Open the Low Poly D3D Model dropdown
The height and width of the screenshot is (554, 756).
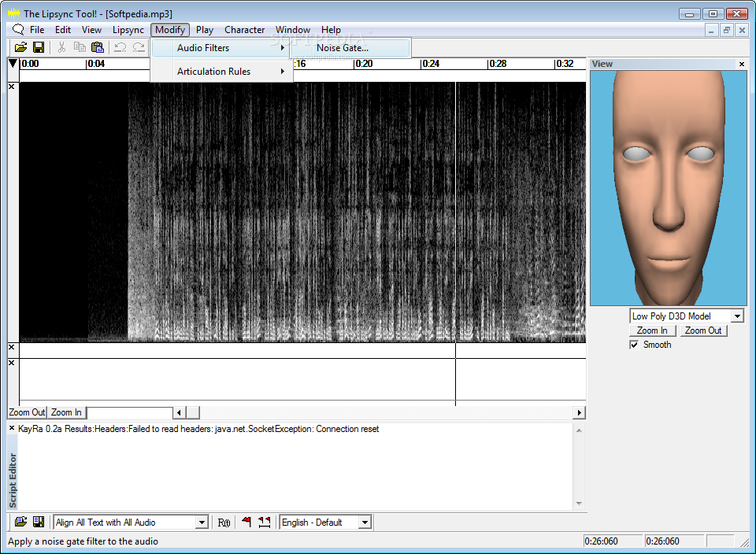tap(737, 316)
